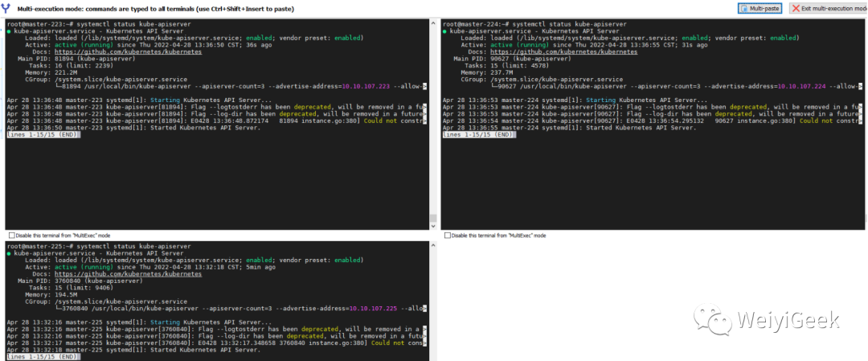This screenshot has height=361, width=868.
Task: Select the advertise address 10.10.107.224
Action: (801, 86)
